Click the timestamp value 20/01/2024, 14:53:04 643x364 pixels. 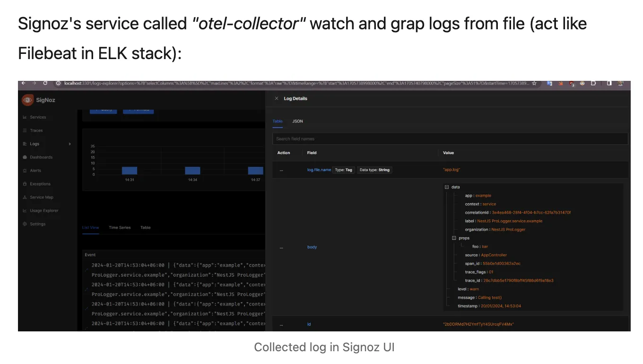pyautogui.click(x=501, y=306)
